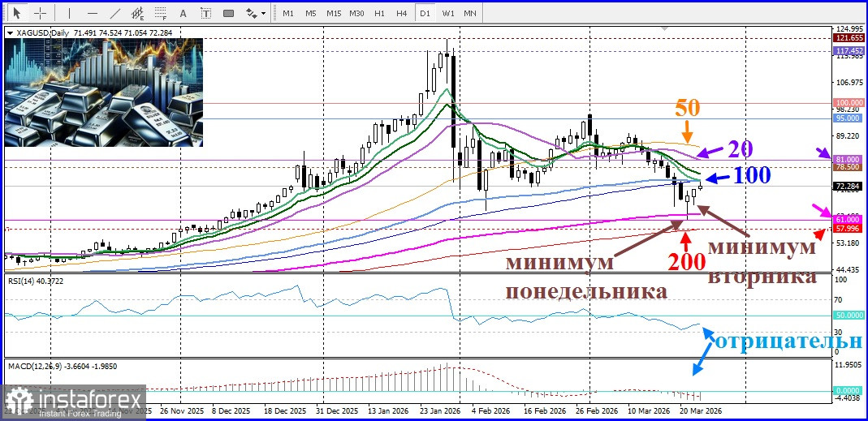Open the arrows objects dropdown

pyautogui.click(x=256, y=13)
